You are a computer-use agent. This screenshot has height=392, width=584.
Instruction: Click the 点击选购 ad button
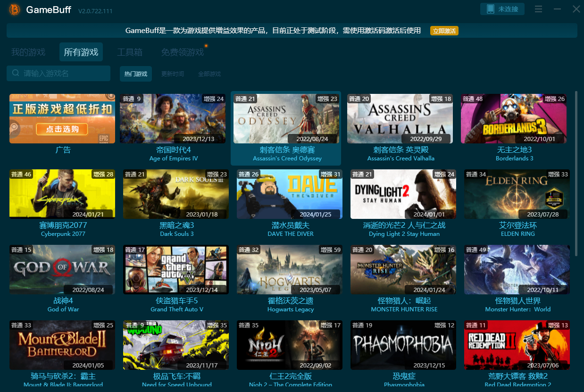point(62,129)
